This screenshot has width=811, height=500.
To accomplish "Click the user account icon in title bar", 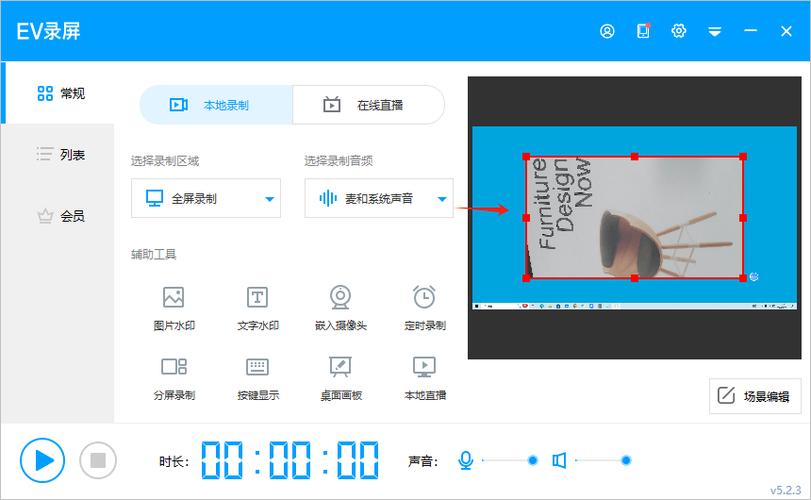I will coord(607,31).
